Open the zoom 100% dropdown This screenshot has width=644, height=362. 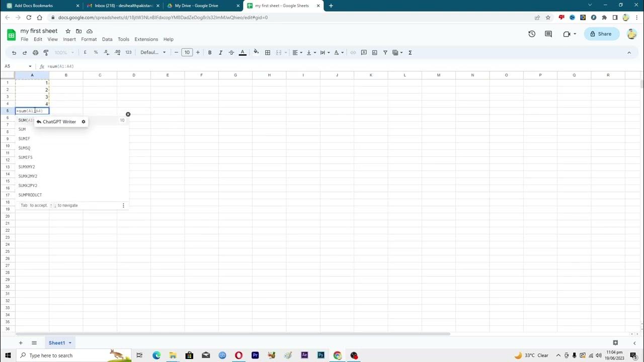coord(64,52)
